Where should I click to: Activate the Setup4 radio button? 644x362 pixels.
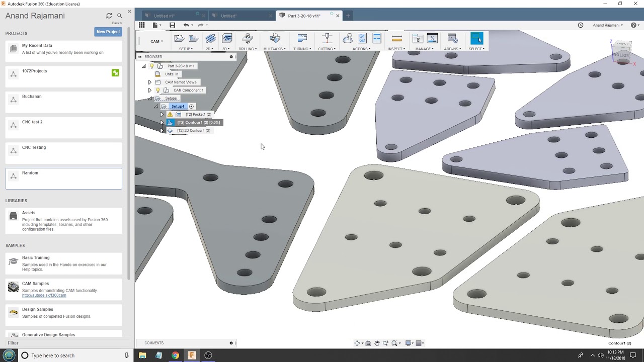pyautogui.click(x=191, y=107)
